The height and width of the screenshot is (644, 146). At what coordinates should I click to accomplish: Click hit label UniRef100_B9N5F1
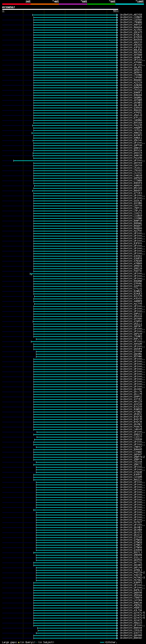[x=131, y=93]
